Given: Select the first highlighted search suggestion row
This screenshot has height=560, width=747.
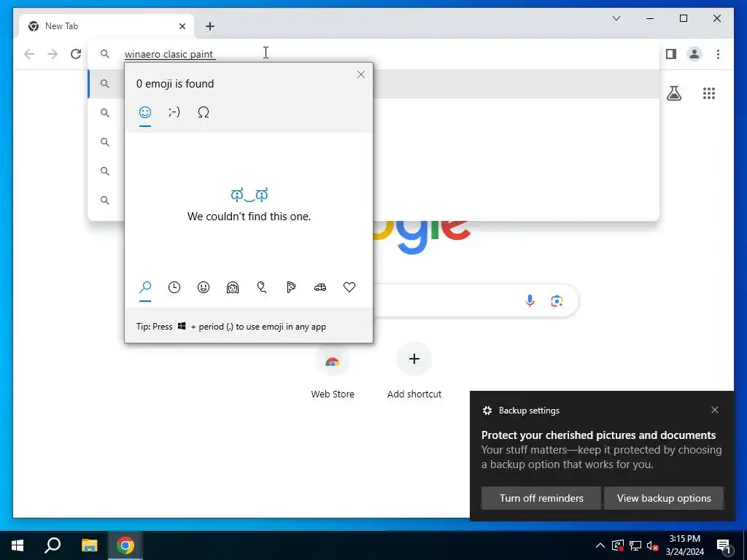Looking at the screenshot, I should tap(374, 84).
